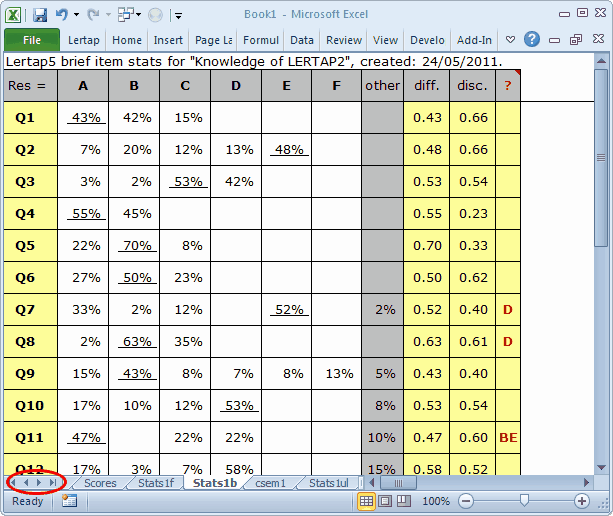Open Customize Quick Access Toolbar dropdown
The width and height of the screenshot is (613, 516).
pos(178,15)
